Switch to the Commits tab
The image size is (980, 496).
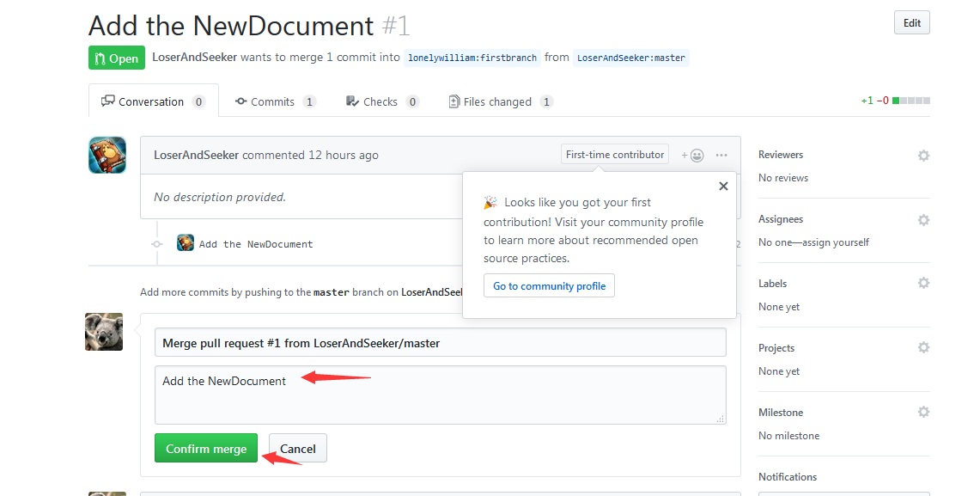pos(276,101)
